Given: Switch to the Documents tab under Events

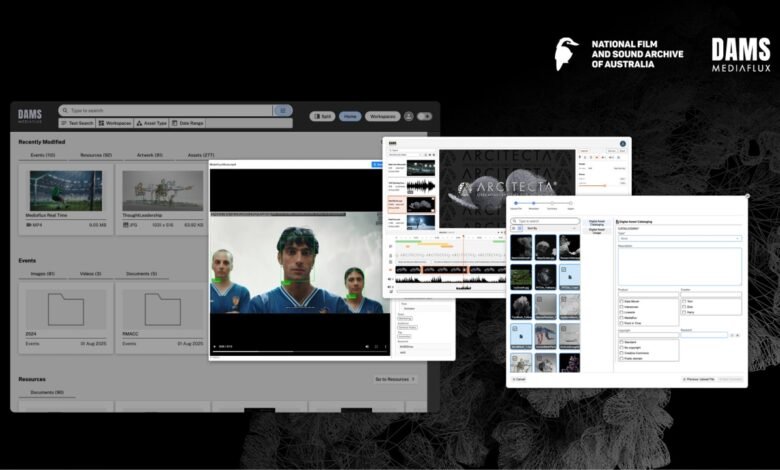Looking at the screenshot, I should click(141, 274).
